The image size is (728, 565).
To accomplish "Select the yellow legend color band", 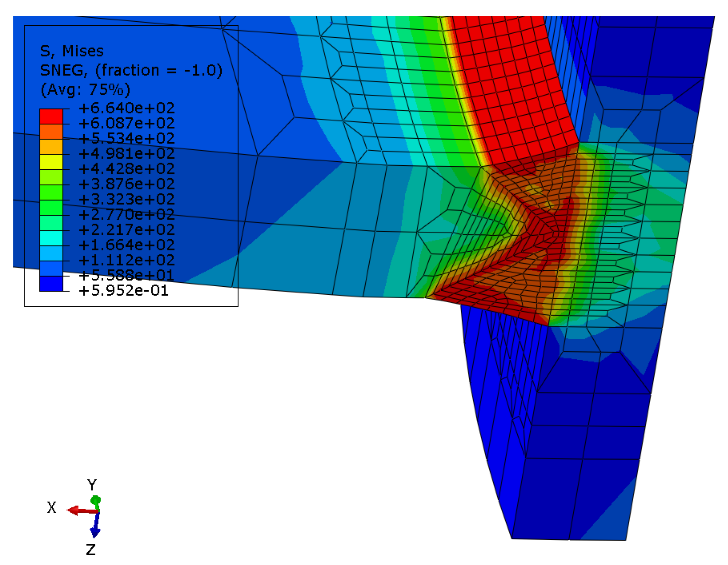I will [x=51, y=162].
